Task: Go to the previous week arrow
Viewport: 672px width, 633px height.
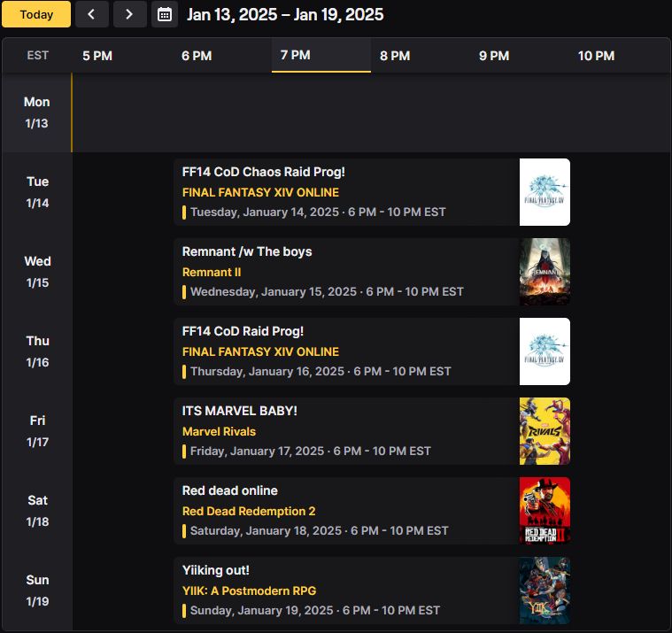Action: 92,14
